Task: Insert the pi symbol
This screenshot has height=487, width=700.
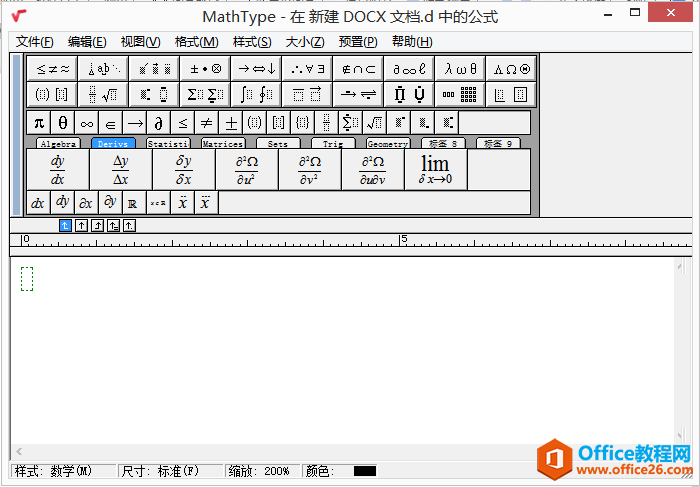Action: click(x=39, y=122)
